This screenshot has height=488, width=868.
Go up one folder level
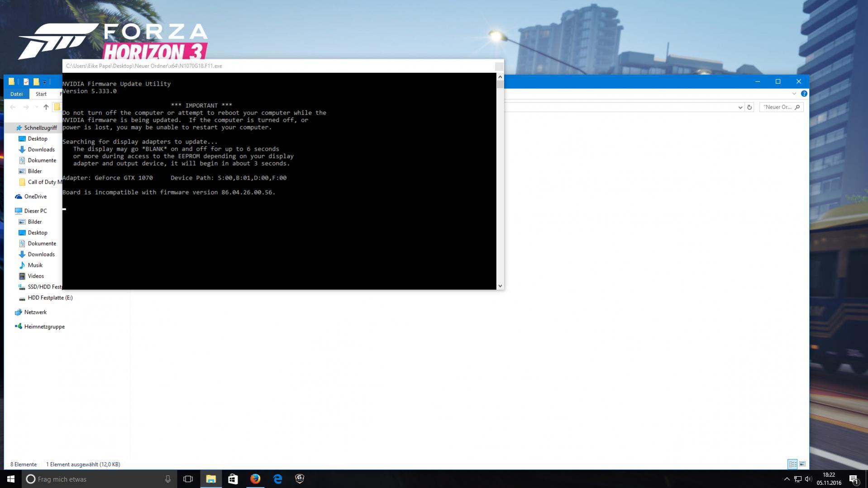[x=46, y=107]
